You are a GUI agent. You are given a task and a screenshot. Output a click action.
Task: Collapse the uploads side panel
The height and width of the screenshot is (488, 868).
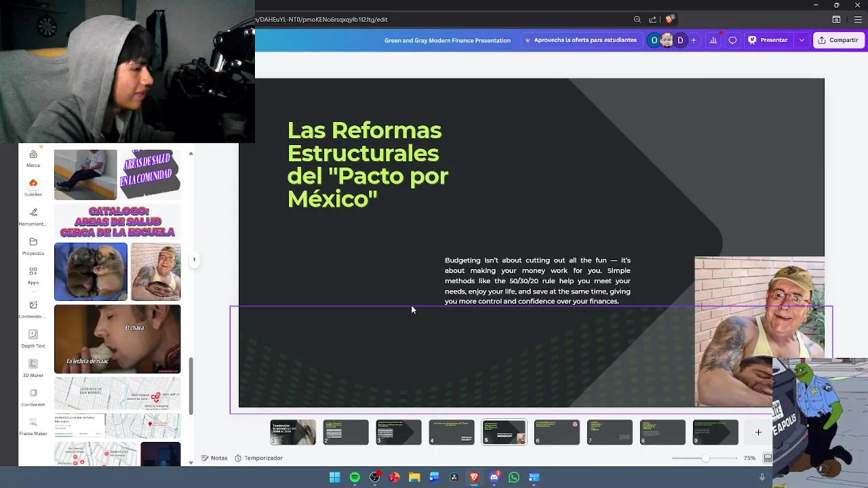tap(194, 260)
